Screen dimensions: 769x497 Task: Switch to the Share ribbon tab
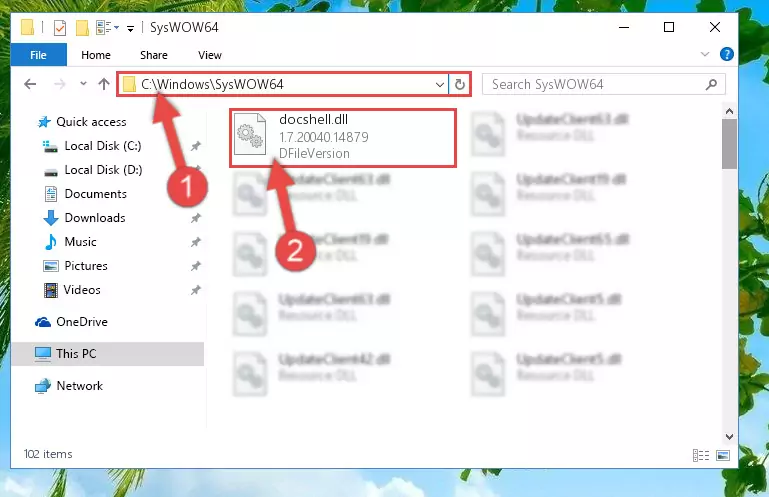point(154,55)
